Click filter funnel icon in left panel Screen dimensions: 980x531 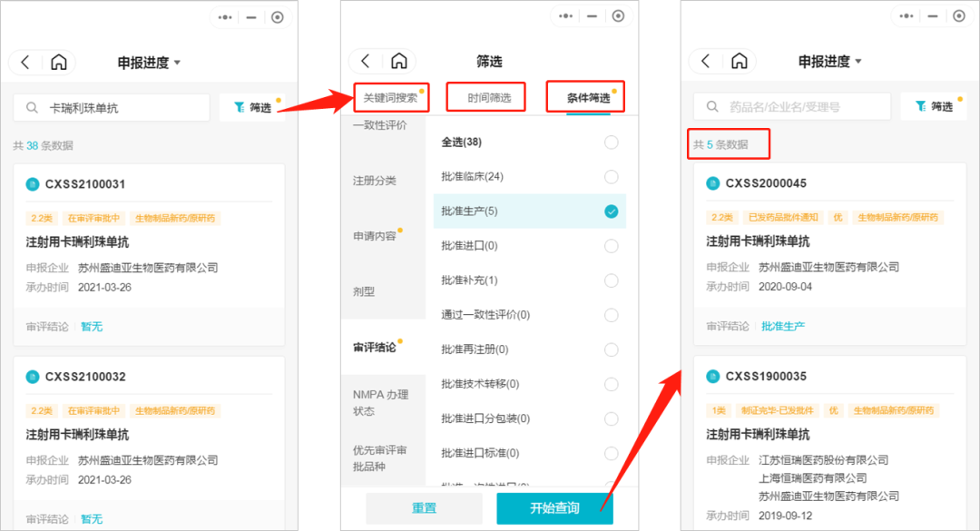coord(239,108)
